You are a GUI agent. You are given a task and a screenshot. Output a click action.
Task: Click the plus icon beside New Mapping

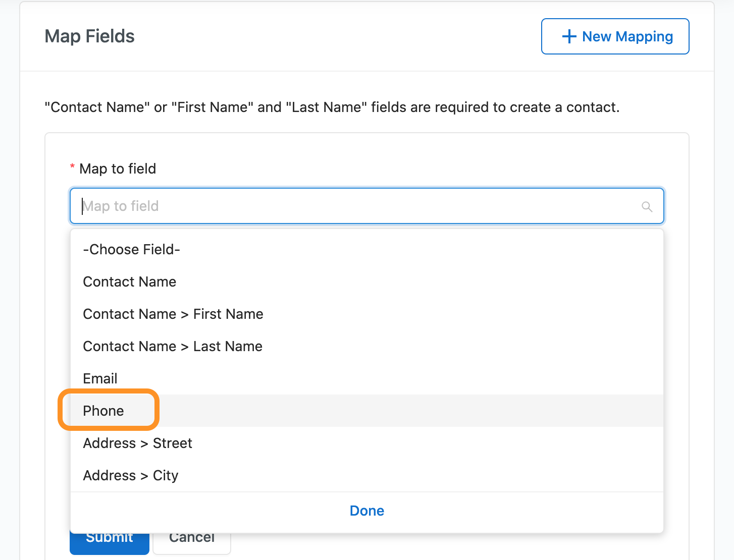[x=569, y=36]
